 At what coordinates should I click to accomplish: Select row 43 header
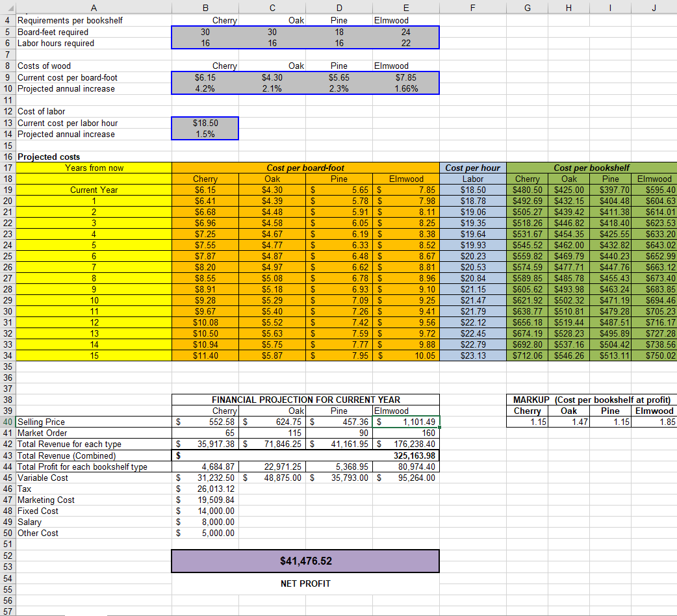[x=7, y=456]
